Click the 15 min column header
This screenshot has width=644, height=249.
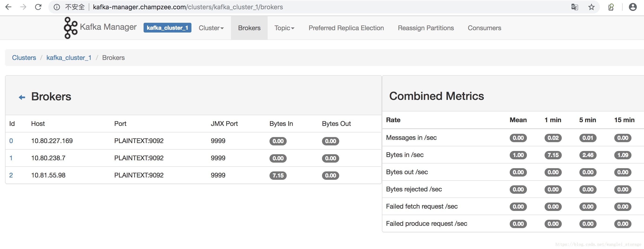(624, 120)
